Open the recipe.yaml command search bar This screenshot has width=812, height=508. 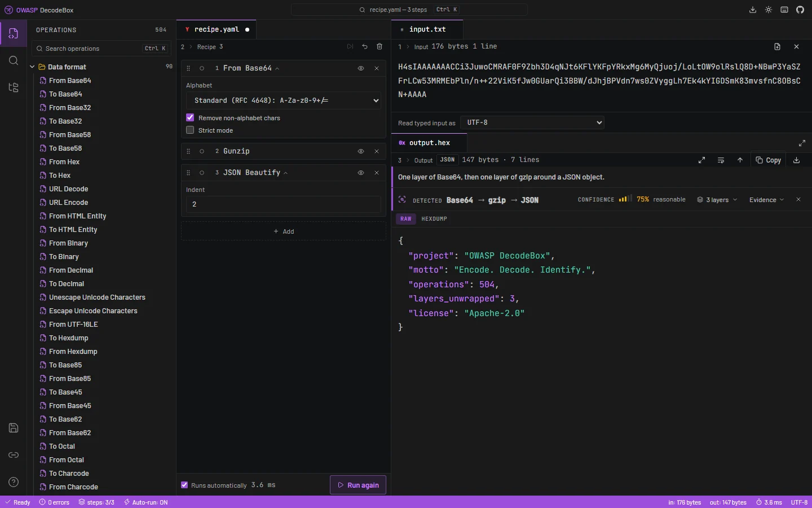409,10
